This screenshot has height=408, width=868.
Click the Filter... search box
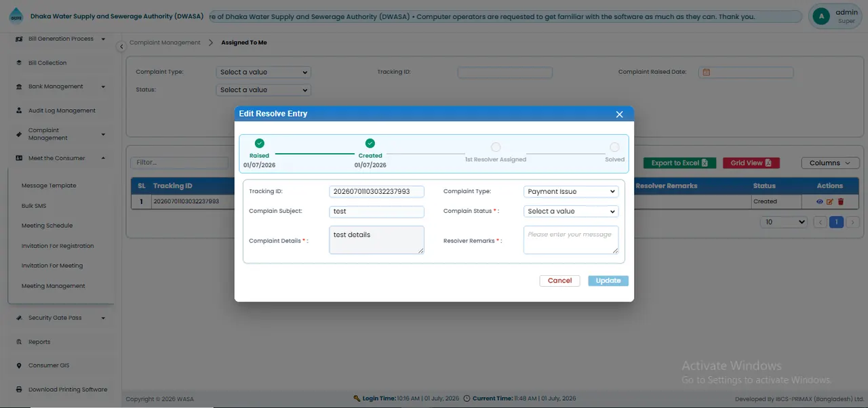[x=180, y=163]
